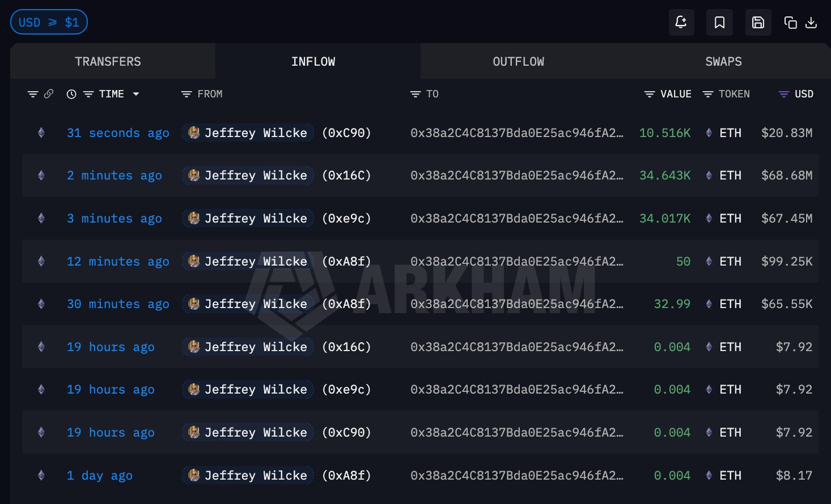
Task: Toggle the VALUE column filter
Action: 650,94
